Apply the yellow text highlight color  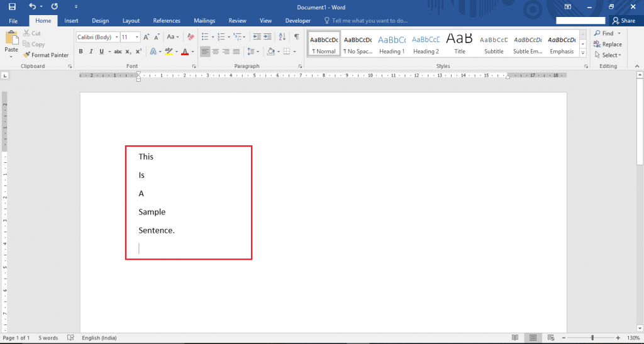click(169, 52)
